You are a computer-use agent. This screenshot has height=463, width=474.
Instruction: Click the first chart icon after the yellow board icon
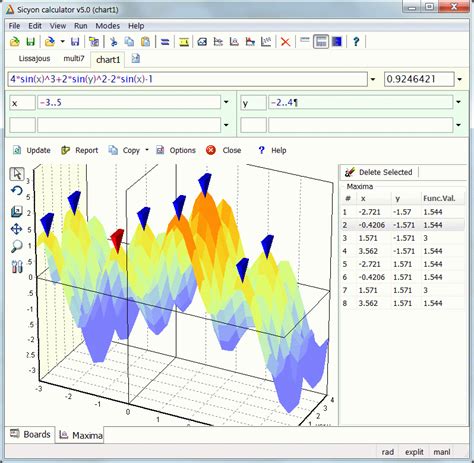pyautogui.click(x=202, y=42)
